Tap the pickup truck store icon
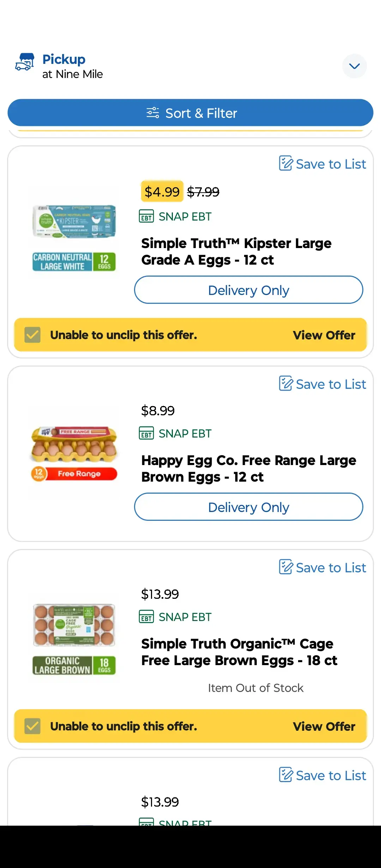The image size is (381, 868). (x=25, y=62)
